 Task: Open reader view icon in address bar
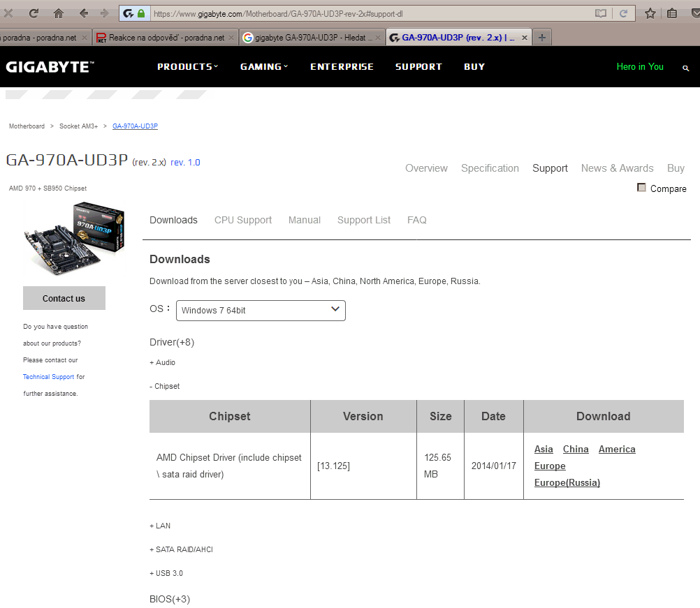click(x=600, y=13)
